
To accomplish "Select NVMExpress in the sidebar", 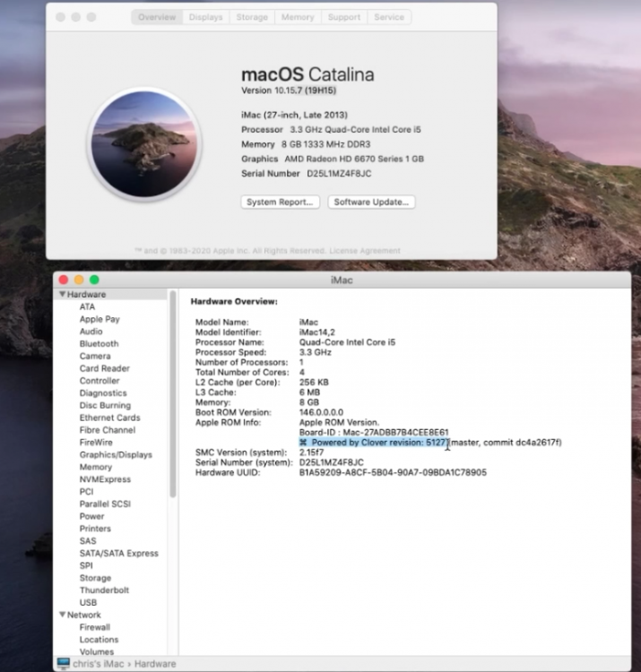I will pyautogui.click(x=105, y=479).
